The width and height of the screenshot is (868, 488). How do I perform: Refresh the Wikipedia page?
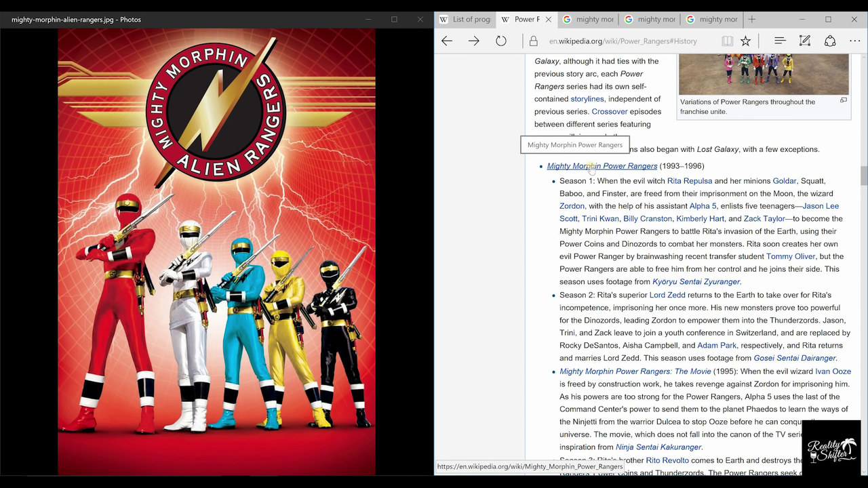[x=501, y=41]
